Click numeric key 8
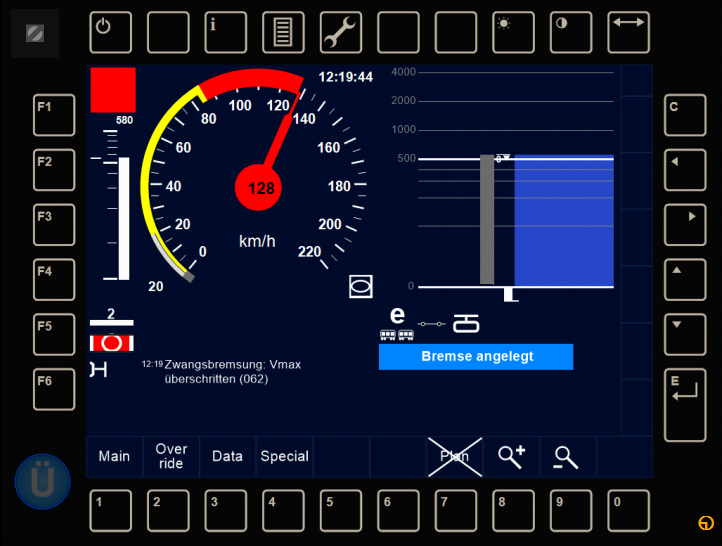This screenshot has width=722, height=546. [x=513, y=511]
